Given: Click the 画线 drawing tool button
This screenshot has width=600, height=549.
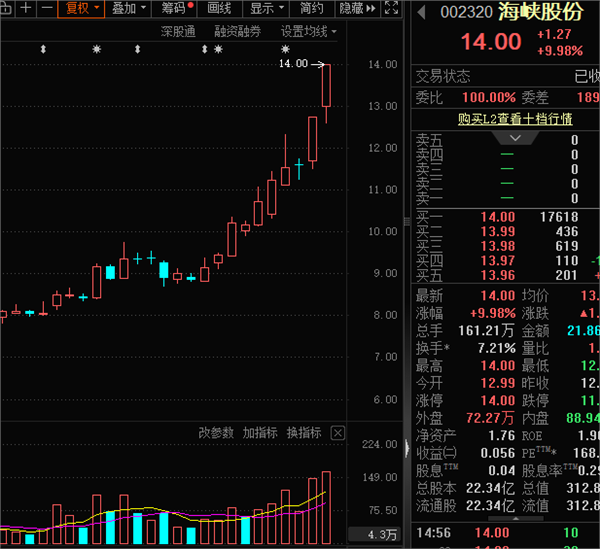Looking at the screenshot, I should [x=219, y=9].
